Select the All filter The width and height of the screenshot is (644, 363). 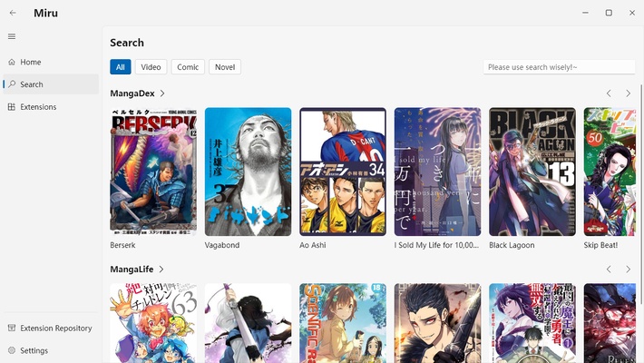(121, 67)
